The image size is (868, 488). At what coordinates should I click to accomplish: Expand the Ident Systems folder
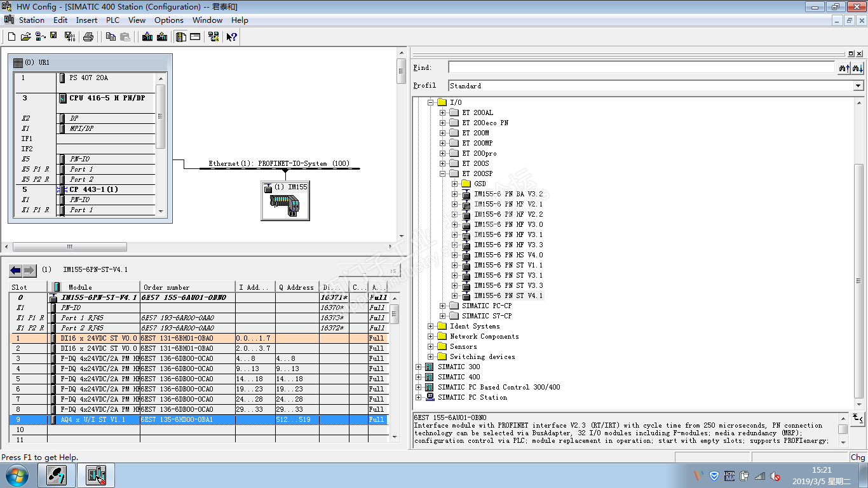coord(431,327)
